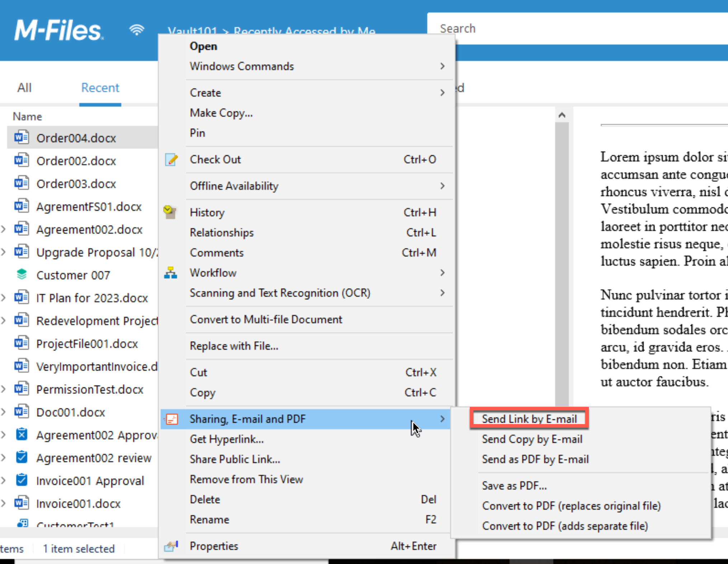Click the assignment icon beside Invoice001 Approval

pyautogui.click(x=22, y=480)
